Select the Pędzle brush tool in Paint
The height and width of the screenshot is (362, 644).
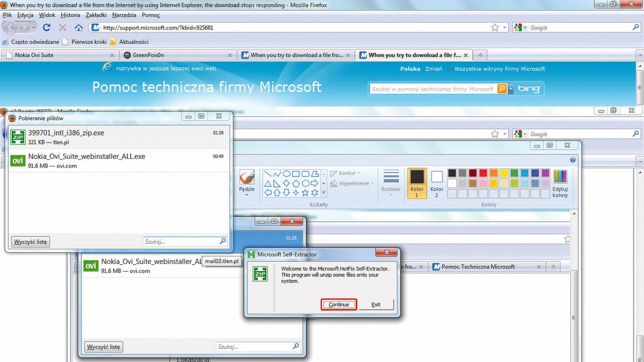pyautogui.click(x=247, y=183)
